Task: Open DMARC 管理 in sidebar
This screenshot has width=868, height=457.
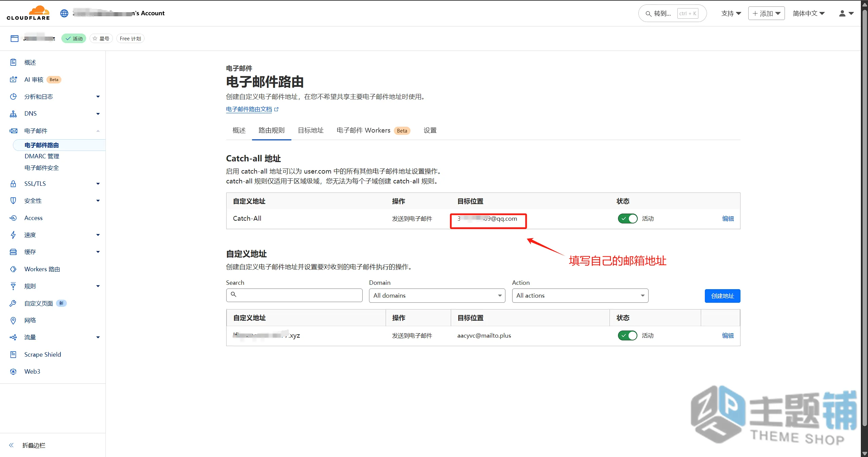Action: (x=42, y=156)
